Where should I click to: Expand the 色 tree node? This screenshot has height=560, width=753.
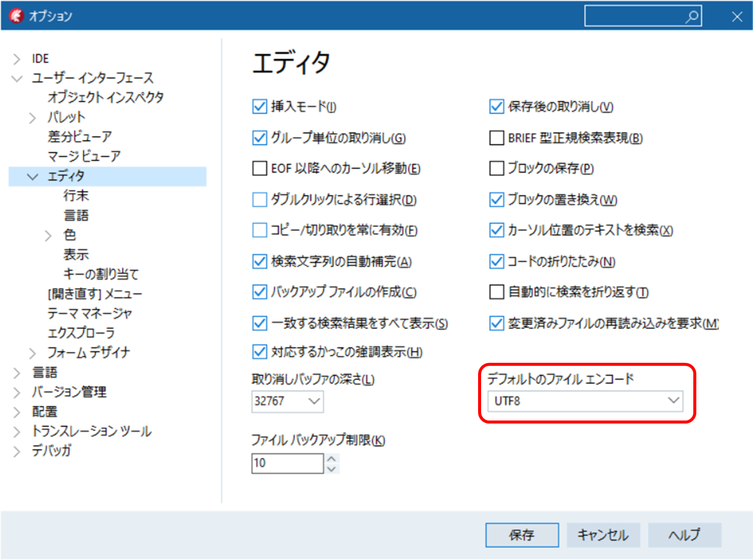coord(49,235)
